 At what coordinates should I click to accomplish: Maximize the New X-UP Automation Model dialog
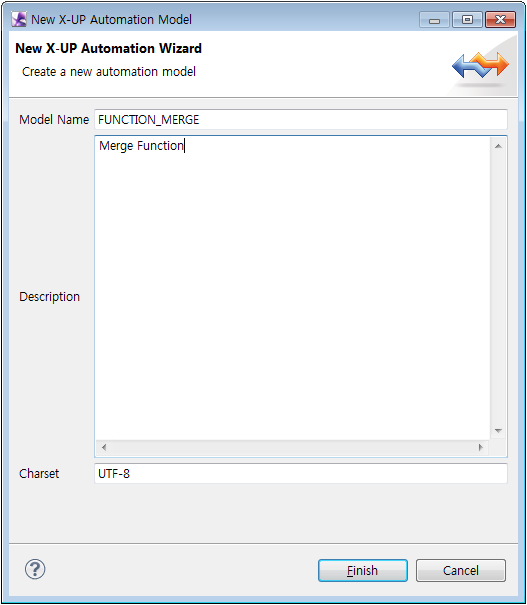coord(467,20)
